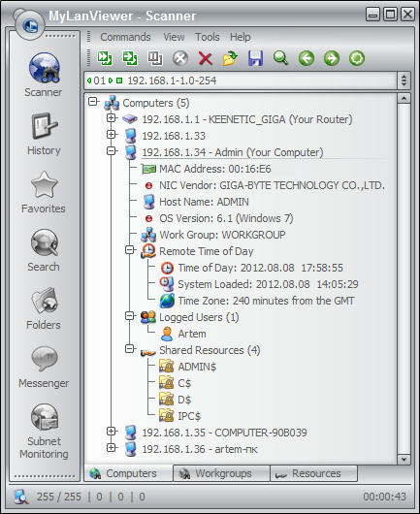This screenshot has width=420, height=514.
Task: Open the History sidebar section
Action: pyautogui.click(x=44, y=134)
